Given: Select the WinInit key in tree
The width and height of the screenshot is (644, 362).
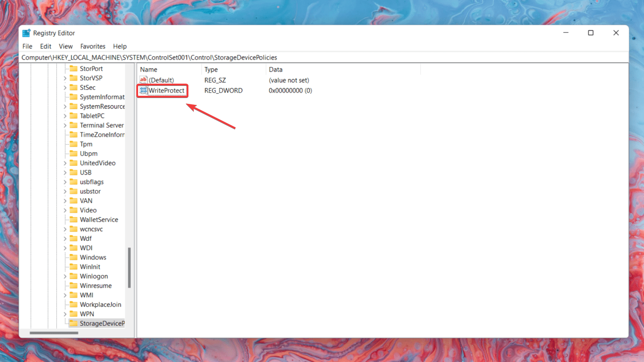Looking at the screenshot, I should point(90,267).
